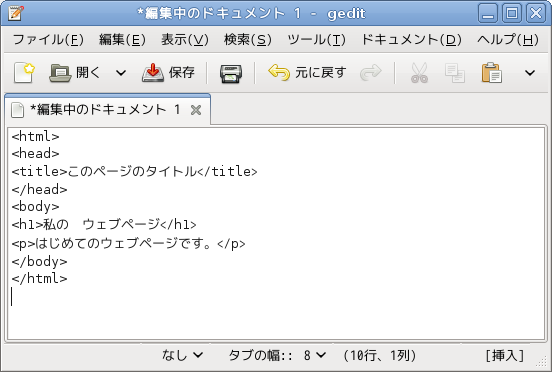Screen dimensions: 552x372
Task: Click the </body> closing tag line
Action: tap(39, 261)
